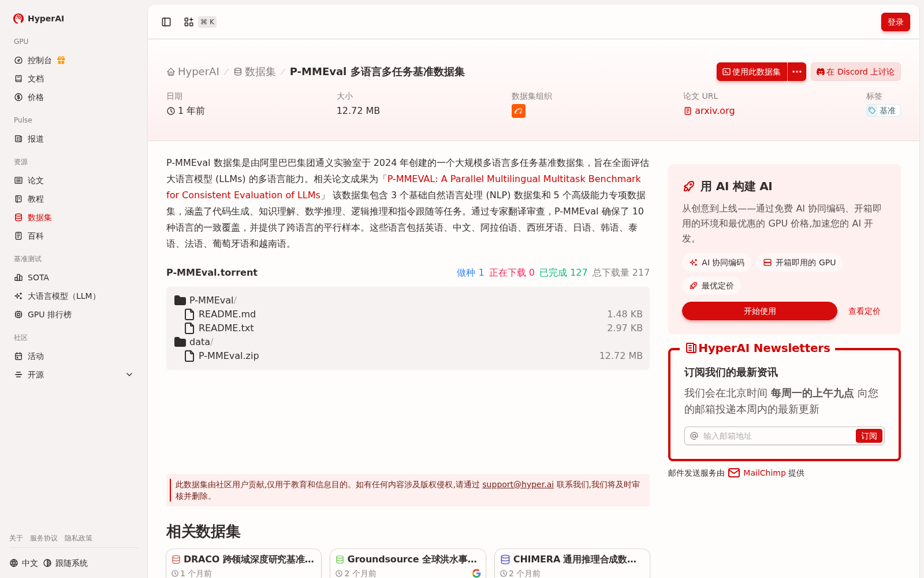
Task: Open the three-dots more options dropdown
Action: pos(797,72)
